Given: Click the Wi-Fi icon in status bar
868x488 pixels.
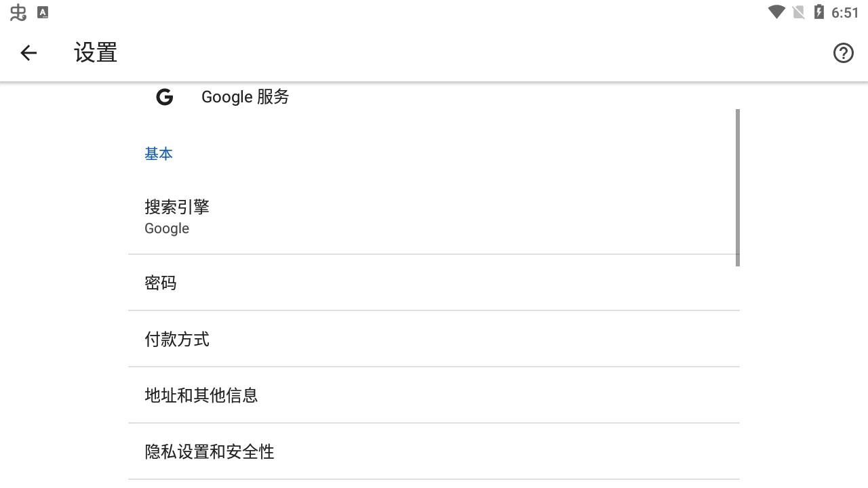Looking at the screenshot, I should point(775,11).
